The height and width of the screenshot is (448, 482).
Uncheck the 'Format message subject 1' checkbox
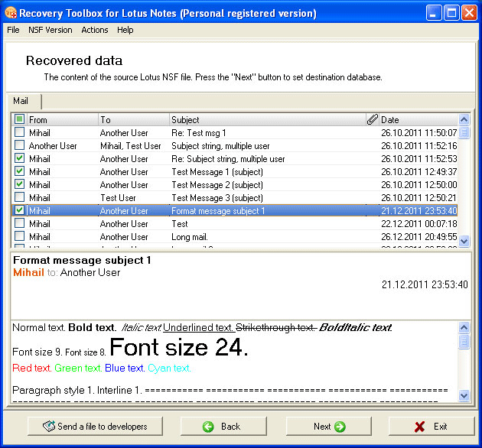pyautogui.click(x=19, y=210)
